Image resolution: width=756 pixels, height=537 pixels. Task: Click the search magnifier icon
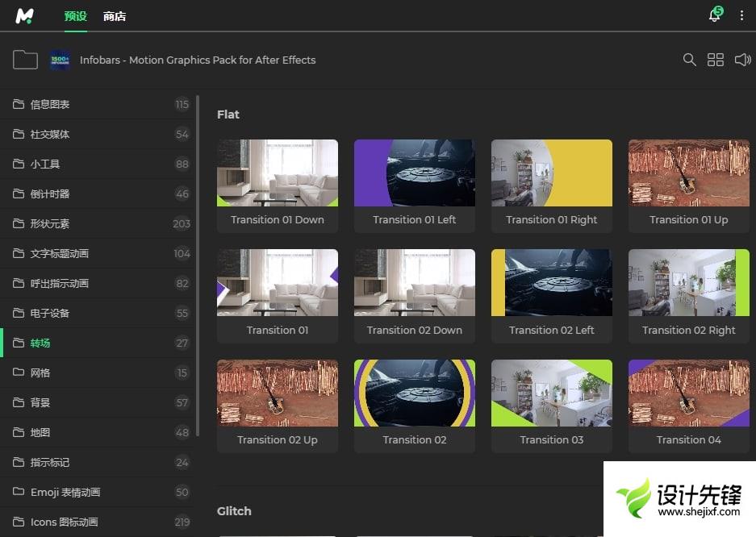click(689, 60)
